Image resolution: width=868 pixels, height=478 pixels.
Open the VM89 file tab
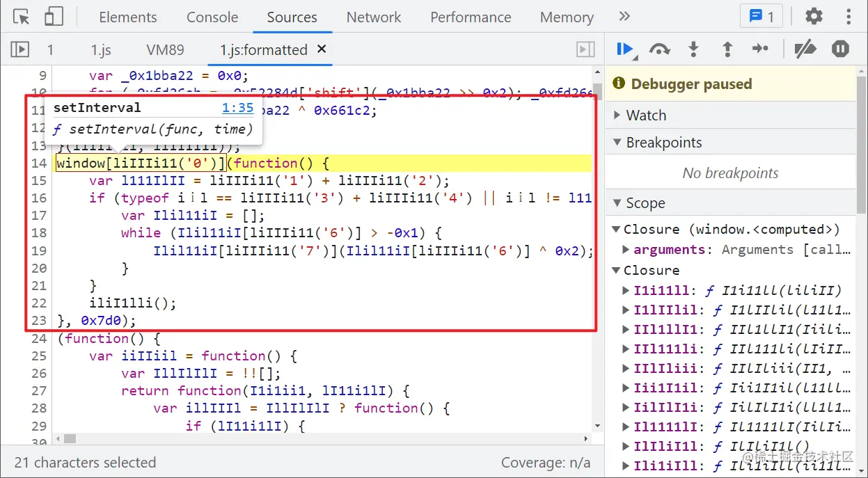[165, 50]
